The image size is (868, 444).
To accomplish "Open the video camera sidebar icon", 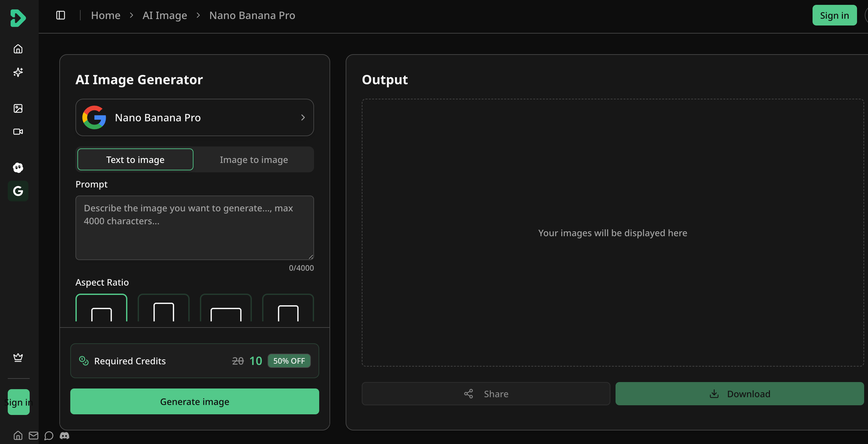I will [x=18, y=131].
